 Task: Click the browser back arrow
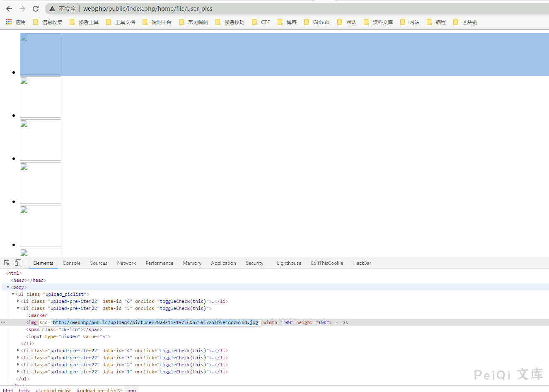coord(9,9)
